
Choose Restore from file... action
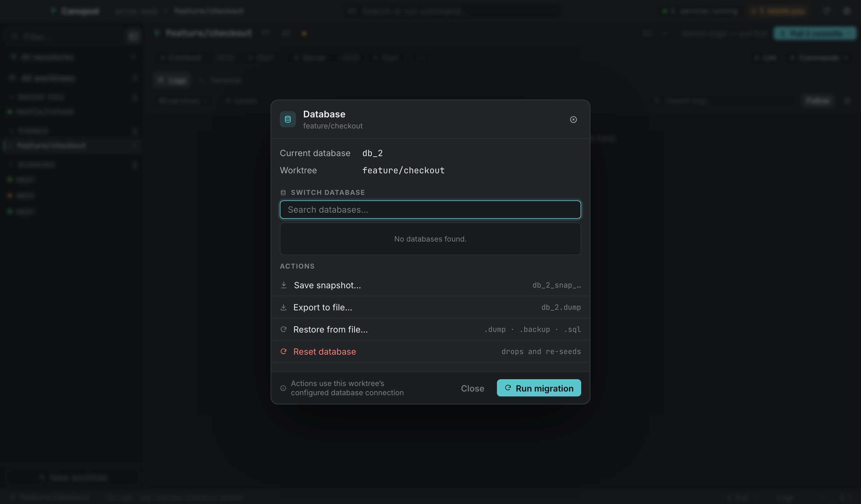pos(430,329)
